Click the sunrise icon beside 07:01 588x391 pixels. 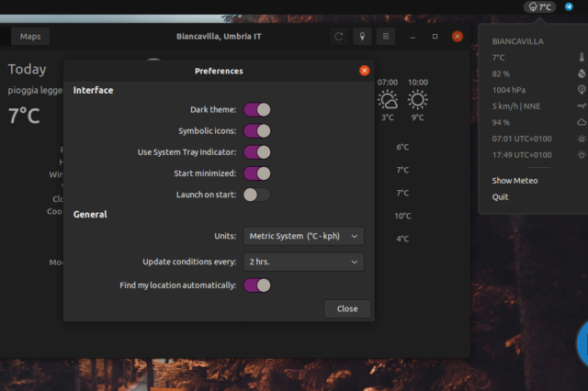pos(582,139)
